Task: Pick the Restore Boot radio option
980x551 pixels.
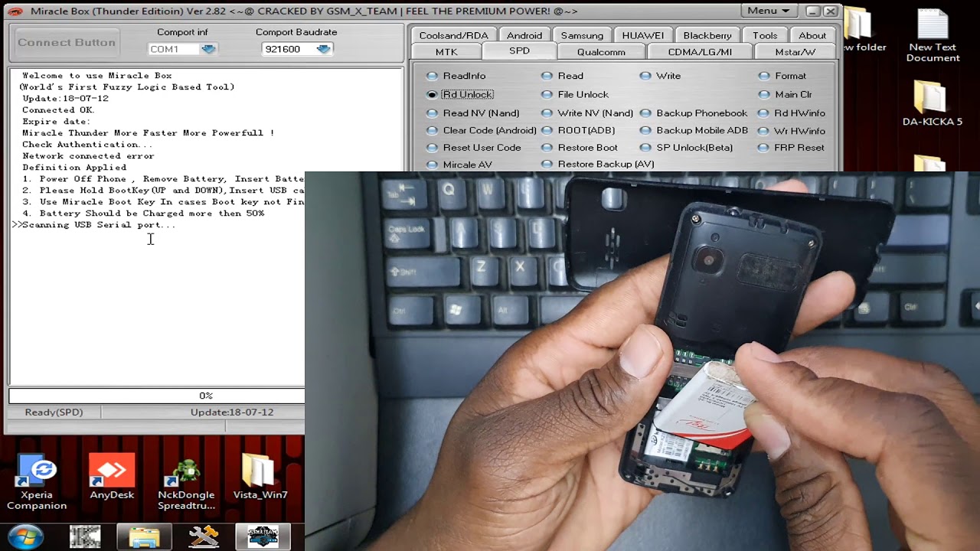Action: pyautogui.click(x=580, y=148)
